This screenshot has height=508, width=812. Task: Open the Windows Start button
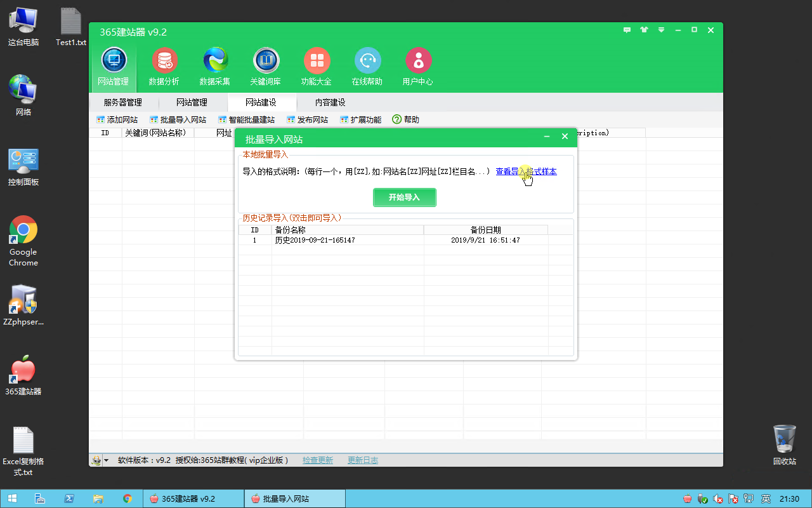point(12,498)
